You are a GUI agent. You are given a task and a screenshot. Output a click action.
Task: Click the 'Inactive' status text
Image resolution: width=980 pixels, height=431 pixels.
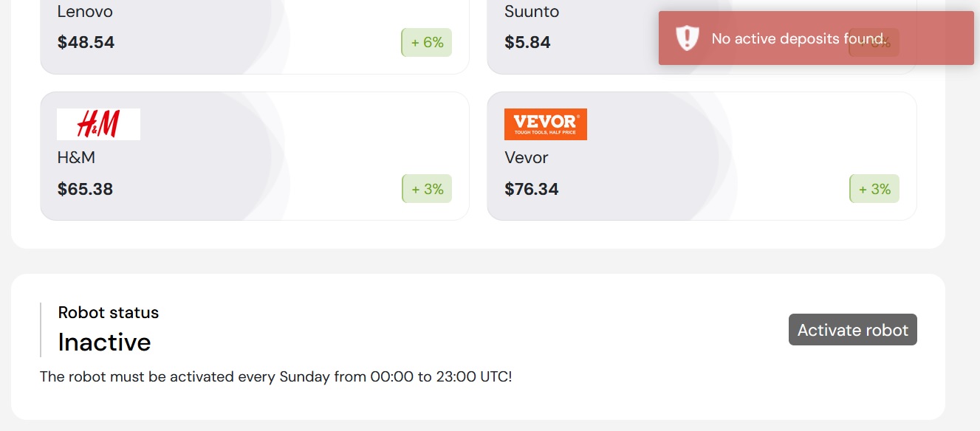pos(105,342)
